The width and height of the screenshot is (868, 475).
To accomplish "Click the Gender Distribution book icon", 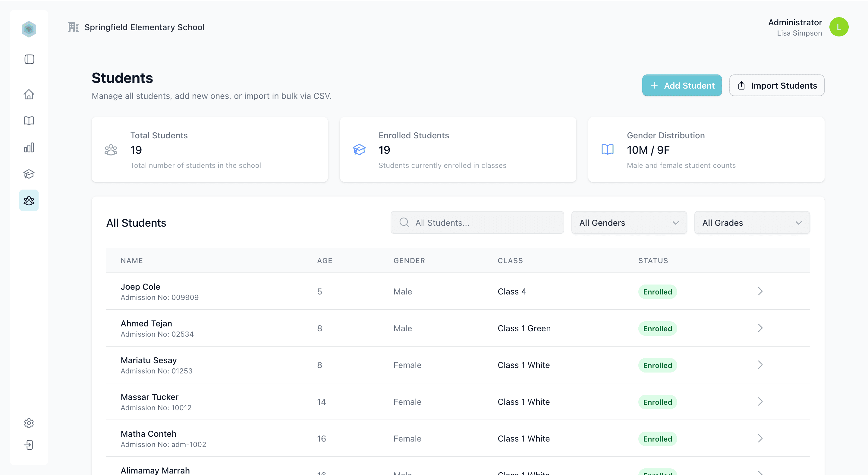I will [608, 149].
